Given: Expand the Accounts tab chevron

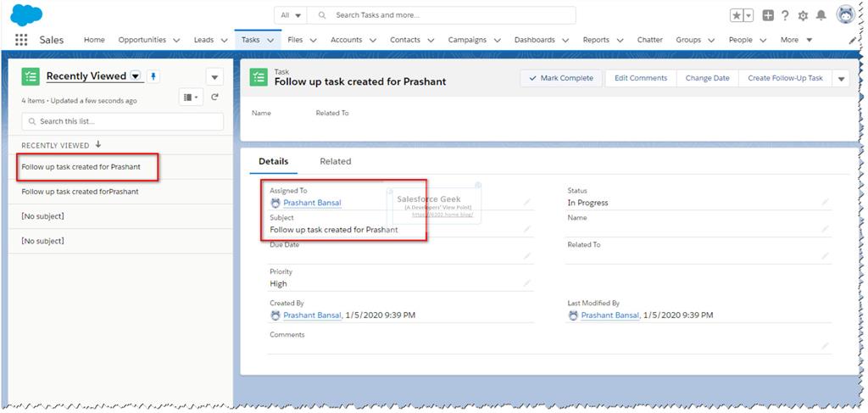Looking at the screenshot, I should (373, 41).
